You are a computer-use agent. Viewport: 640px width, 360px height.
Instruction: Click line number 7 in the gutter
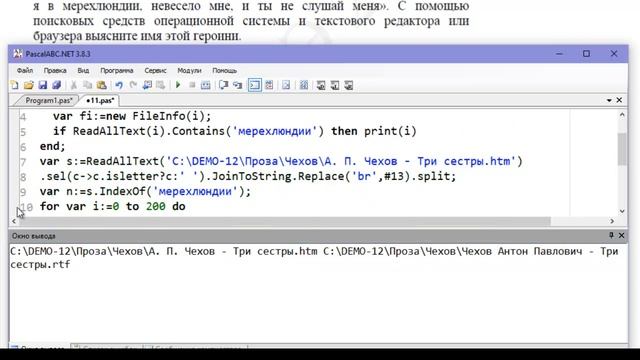23,162
